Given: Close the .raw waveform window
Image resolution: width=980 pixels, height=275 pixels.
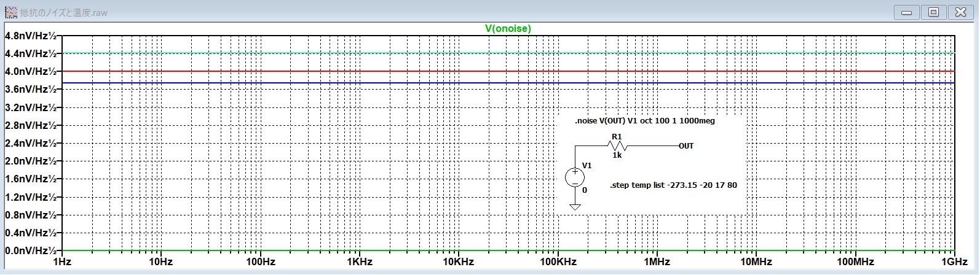Looking at the screenshot, I should point(960,12).
